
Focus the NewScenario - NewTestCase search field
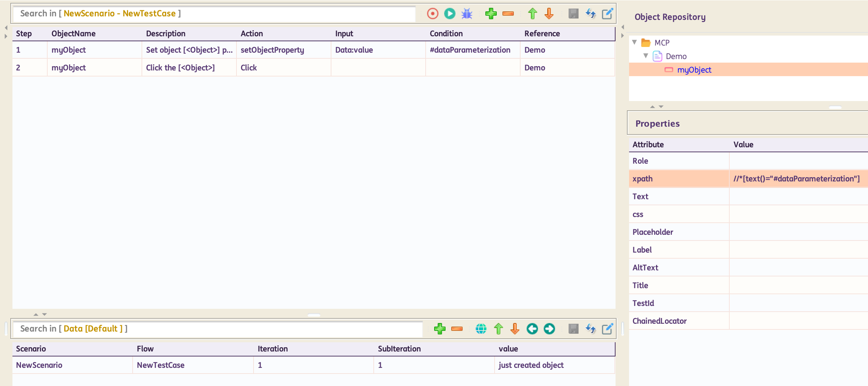213,14
